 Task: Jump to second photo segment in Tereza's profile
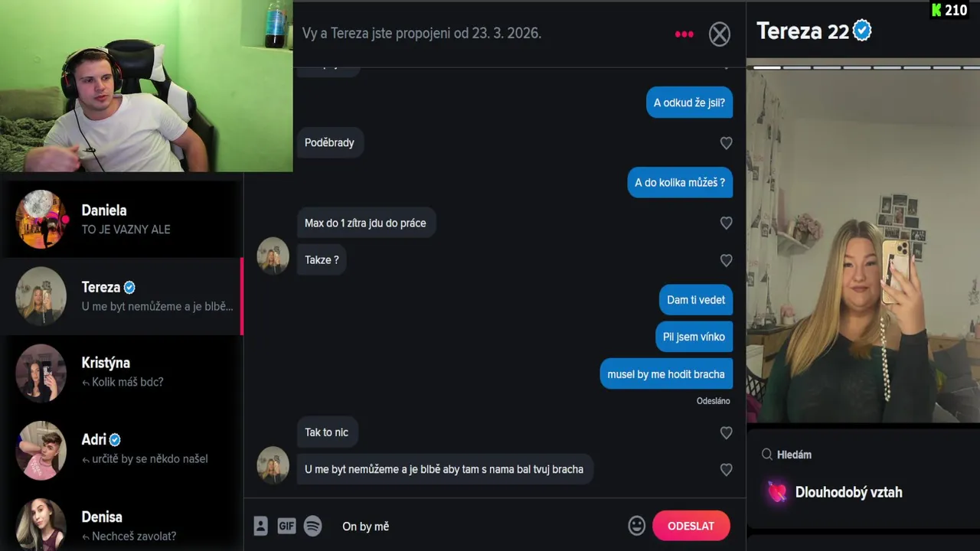(x=796, y=67)
